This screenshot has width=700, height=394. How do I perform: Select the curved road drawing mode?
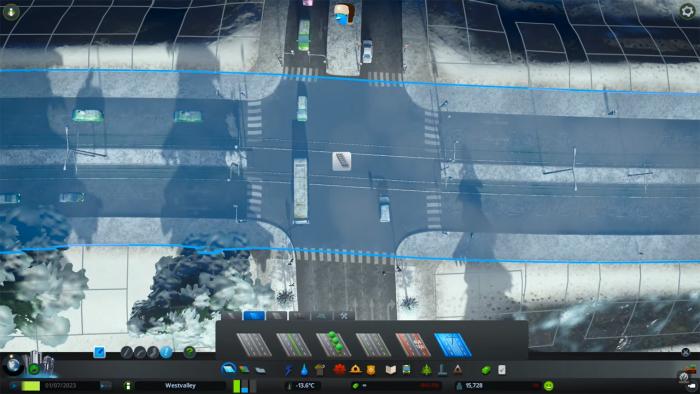tap(140, 353)
